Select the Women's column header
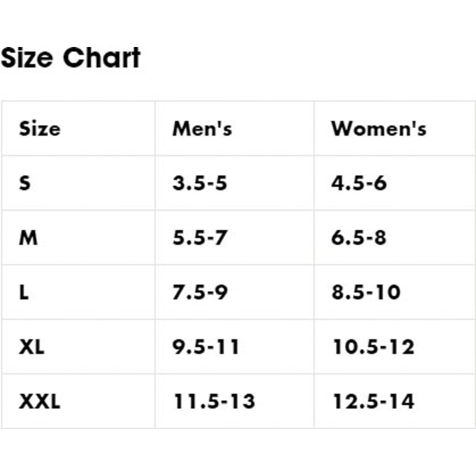 379,129
